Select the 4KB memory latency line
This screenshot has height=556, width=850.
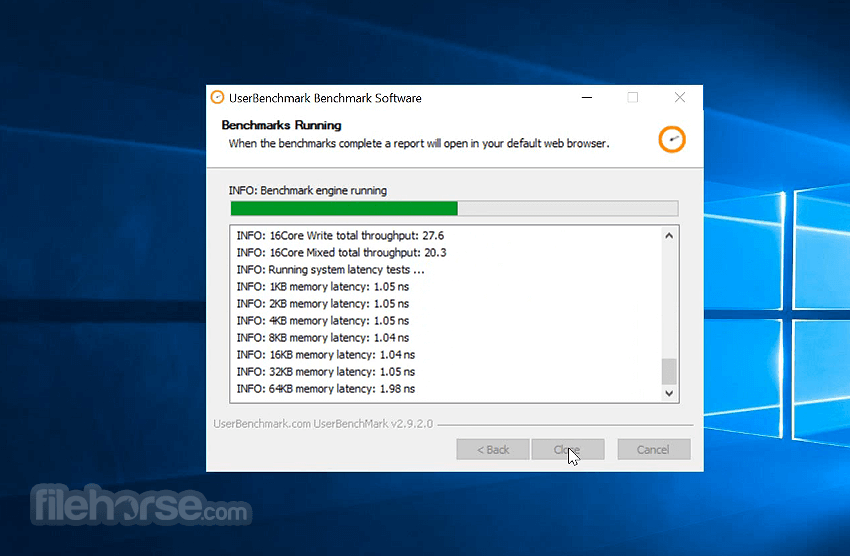323,321
